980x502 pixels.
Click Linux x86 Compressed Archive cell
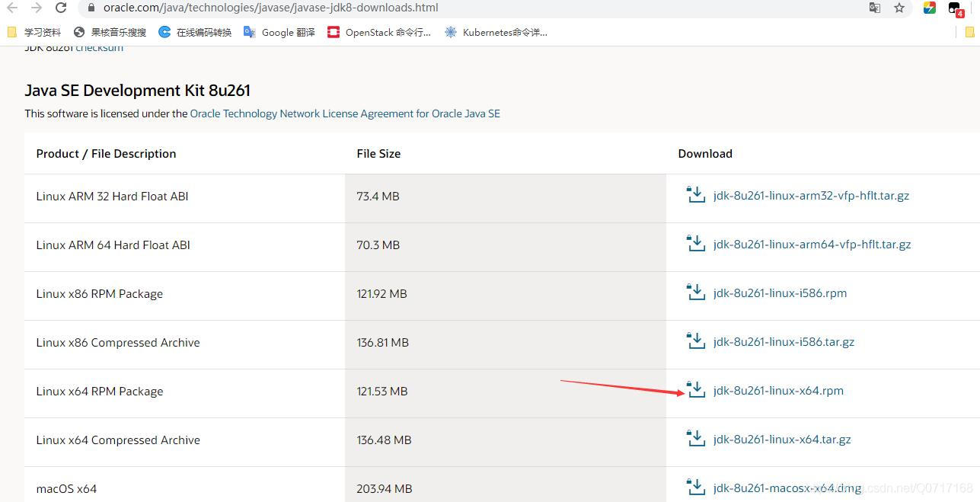tap(118, 343)
